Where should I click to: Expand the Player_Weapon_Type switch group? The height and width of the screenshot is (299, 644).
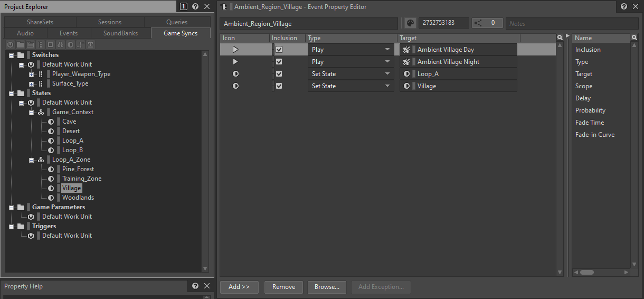click(32, 74)
